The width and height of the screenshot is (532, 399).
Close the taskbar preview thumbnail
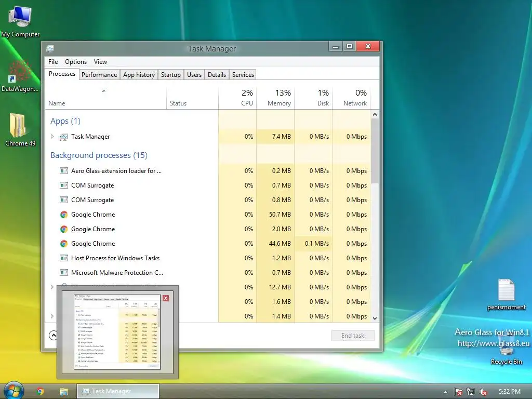point(166,298)
